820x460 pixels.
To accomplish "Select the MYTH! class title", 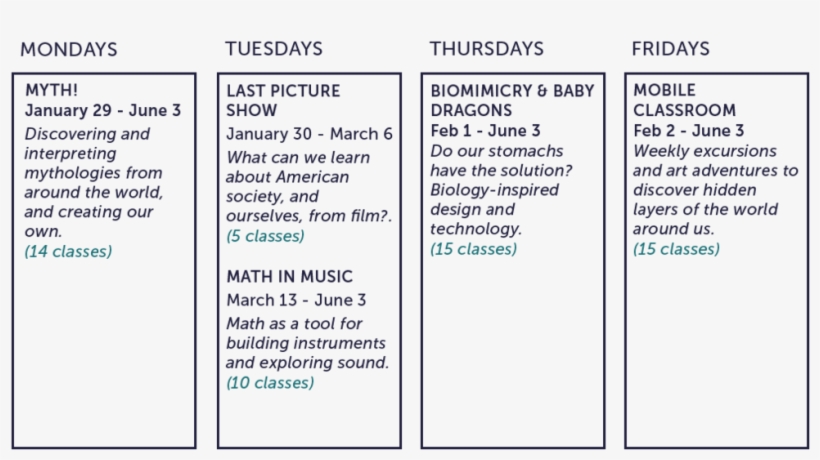I will pyautogui.click(x=51, y=90).
